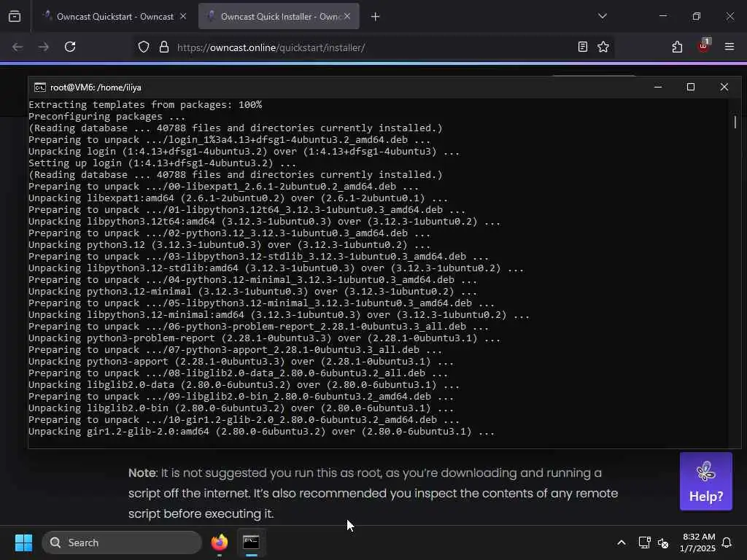Image resolution: width=747 pixels, height=560 pixels.
Task: Click the 'Extracting templates from packages: 100%' line
Action: (x=145, y=105)
